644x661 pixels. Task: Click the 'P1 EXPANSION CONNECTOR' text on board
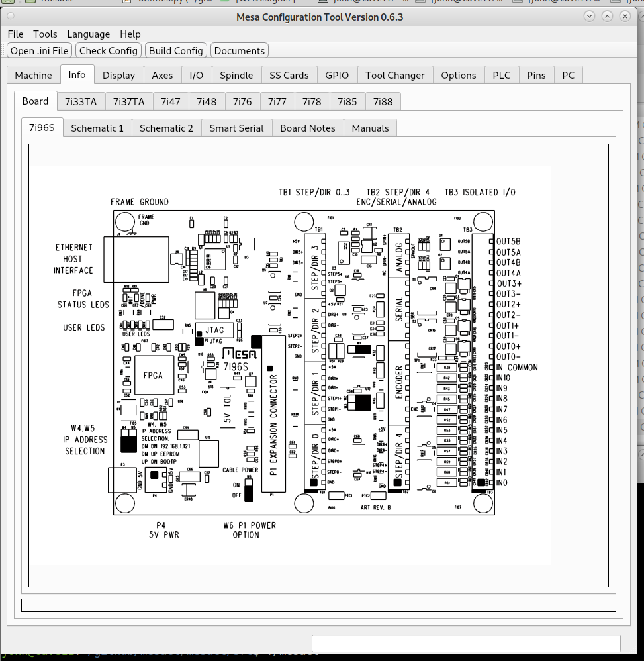click(273, 425)
